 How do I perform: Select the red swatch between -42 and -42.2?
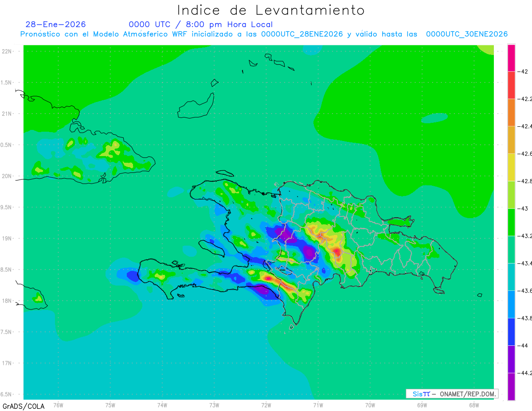(x=511, y=85)
